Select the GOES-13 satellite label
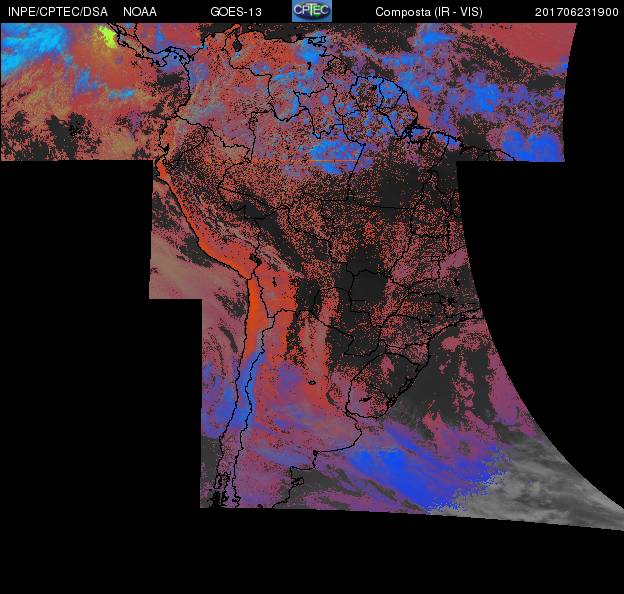 (236, 12)
